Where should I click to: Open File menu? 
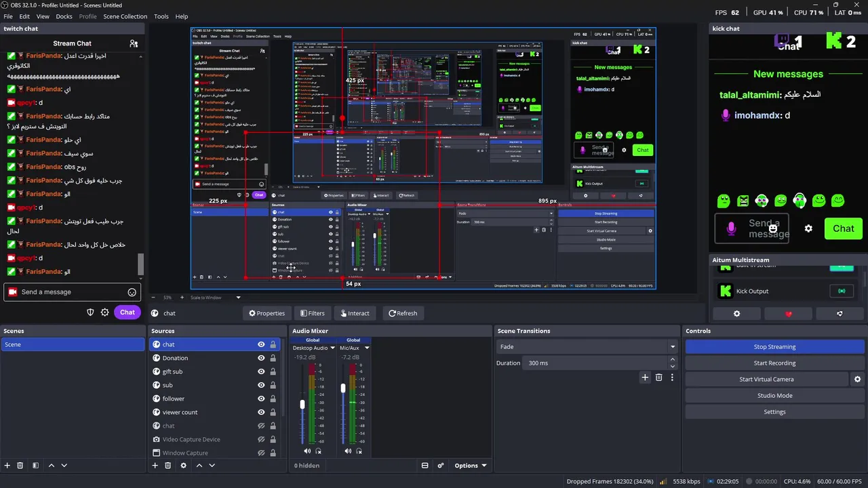click(x=8, y=16)
